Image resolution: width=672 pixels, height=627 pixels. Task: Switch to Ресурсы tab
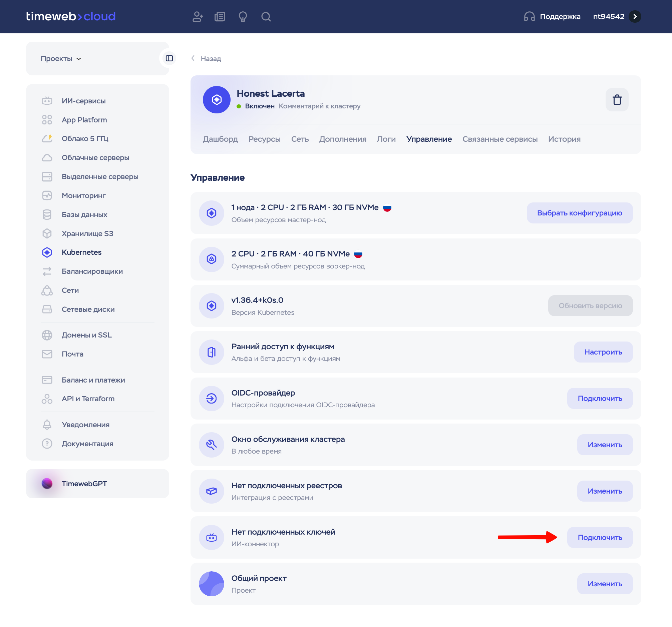point(264,139)
